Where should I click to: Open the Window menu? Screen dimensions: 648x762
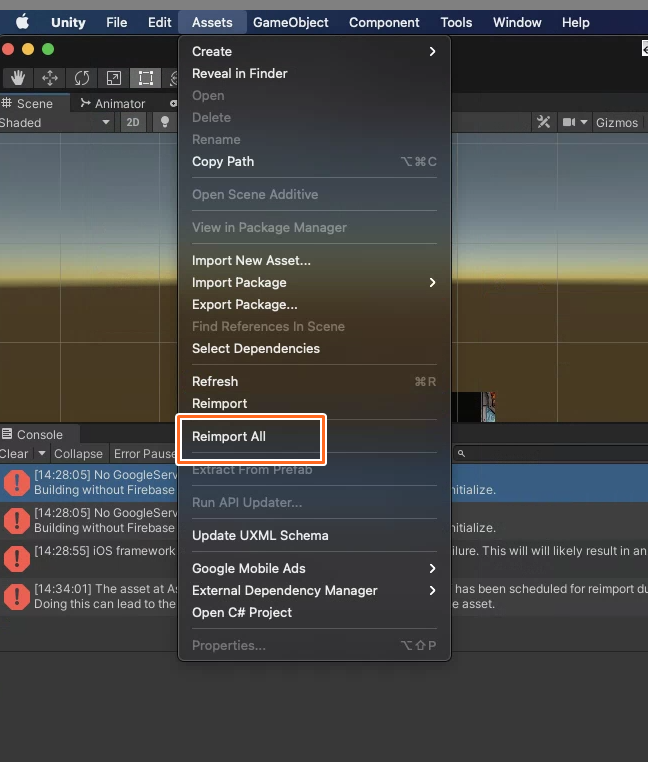click(x=517, y=22)
